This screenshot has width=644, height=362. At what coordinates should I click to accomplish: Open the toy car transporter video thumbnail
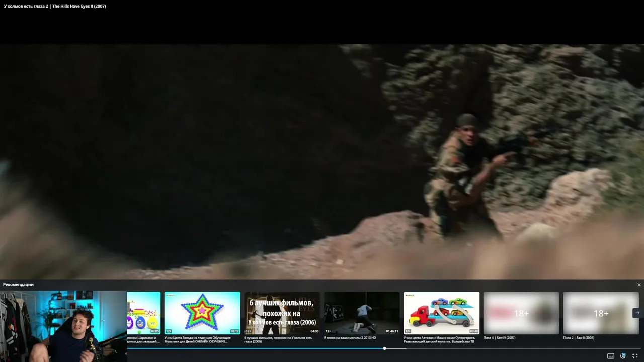coord(441,313)
